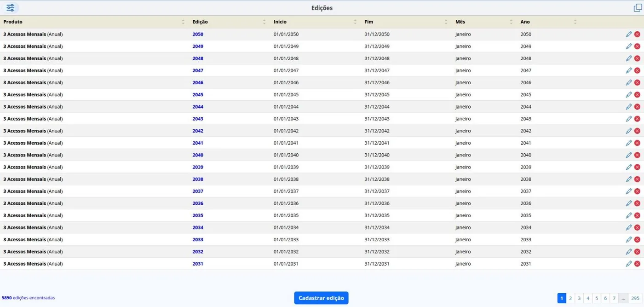Viewport: 644px width, 307px height.
Task: Remove the 2047 edition row
Action: pos(637,70)
